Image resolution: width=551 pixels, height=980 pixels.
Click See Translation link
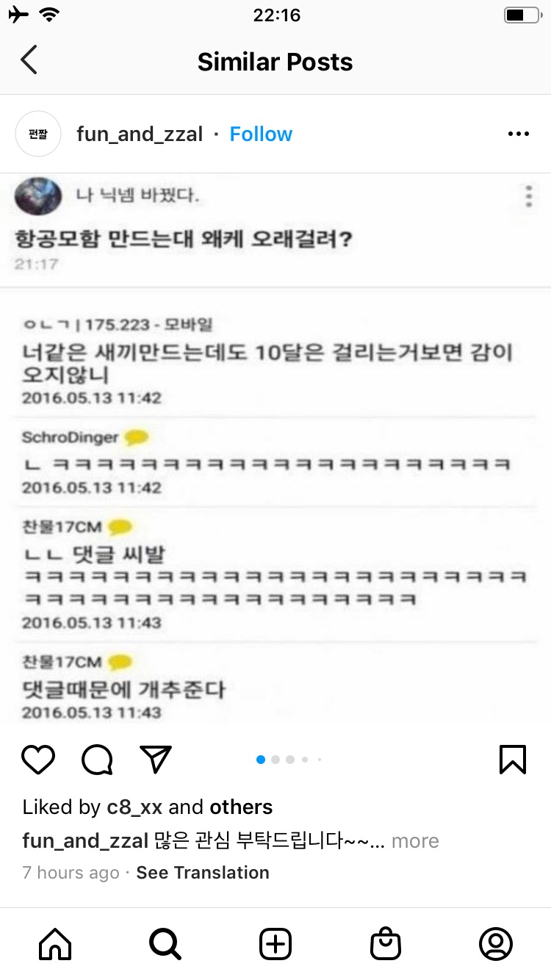pyautogui.click(x=203, y=873)
